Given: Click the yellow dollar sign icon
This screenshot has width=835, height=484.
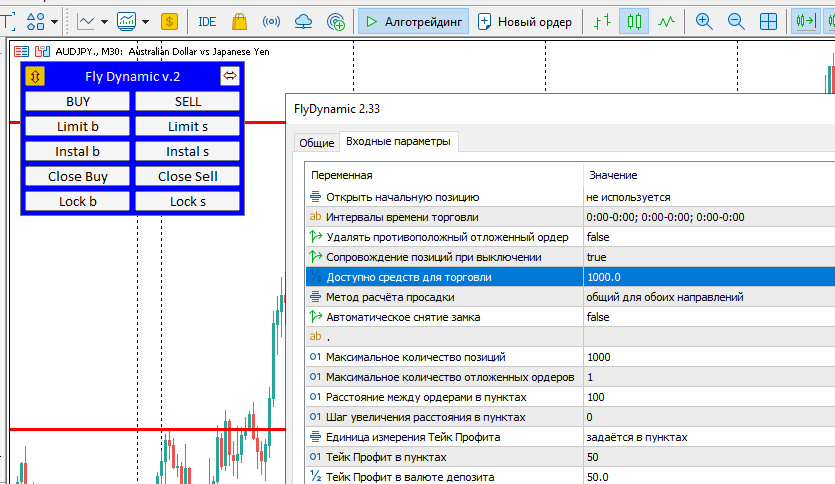Looking at the screenshot, I should pos(169,21).
